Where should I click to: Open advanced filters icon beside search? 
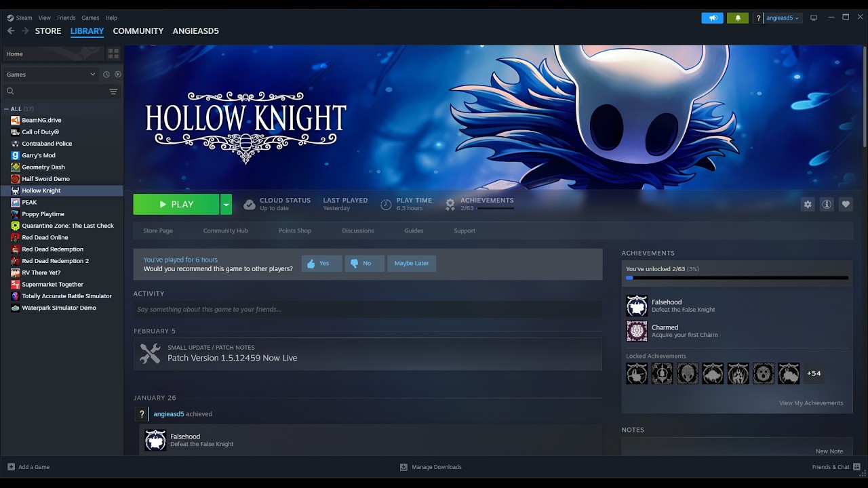tap(113, 91)
